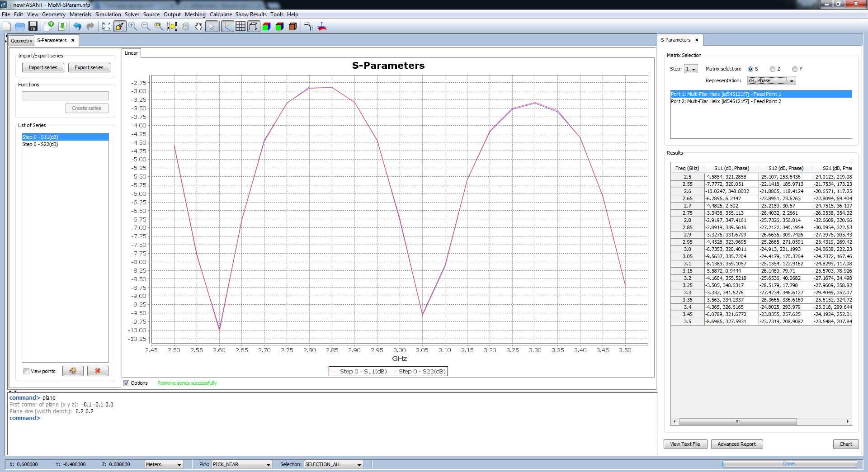868x472 pixels.
Task: Click the red X delete series button
Action: coord(98,371)
